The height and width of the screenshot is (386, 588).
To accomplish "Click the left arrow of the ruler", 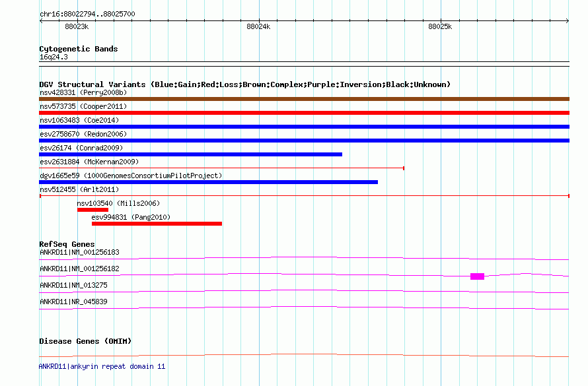I will click(41, 21).
